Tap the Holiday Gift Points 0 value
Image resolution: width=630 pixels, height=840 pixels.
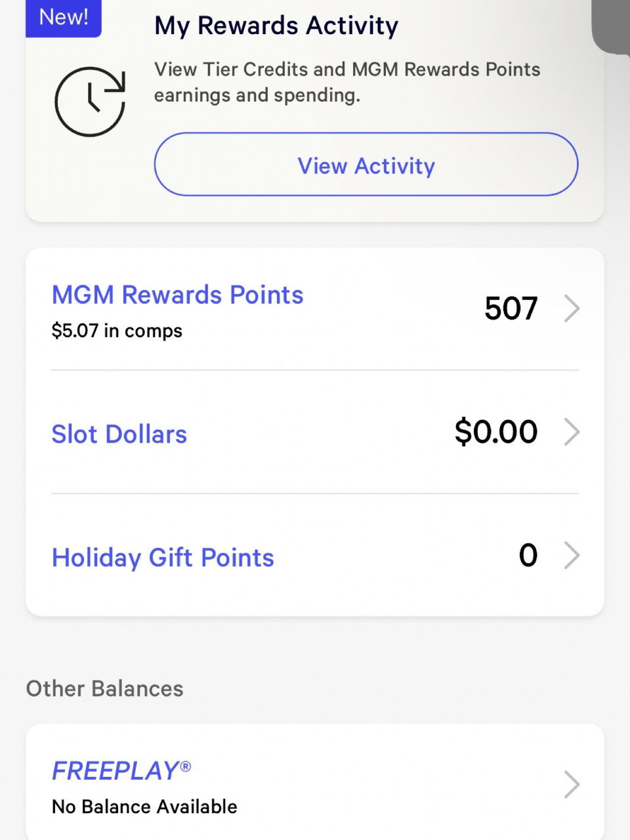(x=528, y=555)
